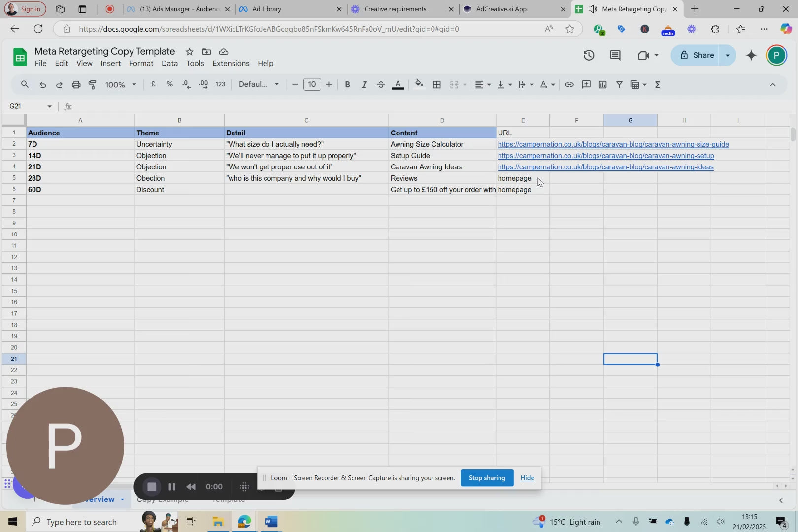This screenshot has height=532, width=798.
Task: Click the borders icon
Action: tap(436, 85)
